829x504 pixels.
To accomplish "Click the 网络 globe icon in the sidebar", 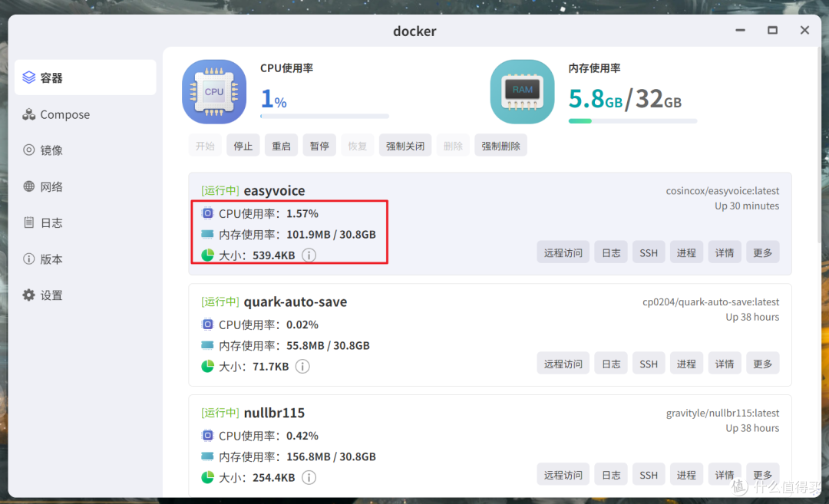I will [x=28, y=186].
